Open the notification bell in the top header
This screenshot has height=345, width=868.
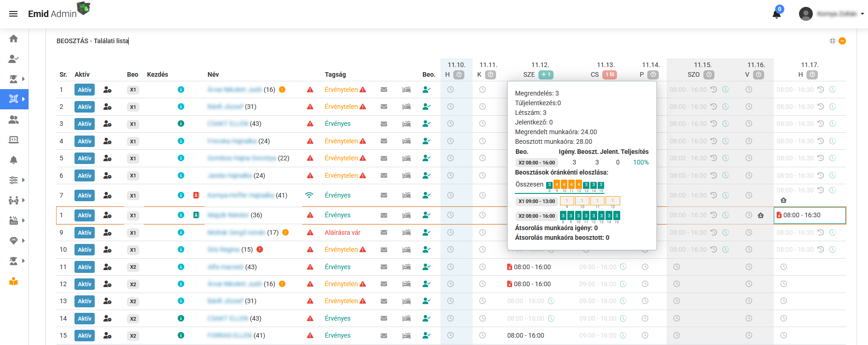[777, 14]
